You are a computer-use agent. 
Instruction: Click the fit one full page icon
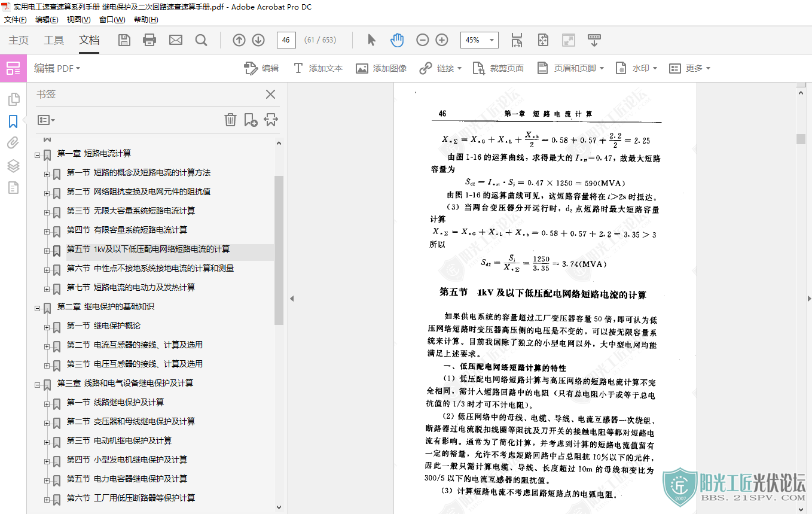tap(543, 40)
